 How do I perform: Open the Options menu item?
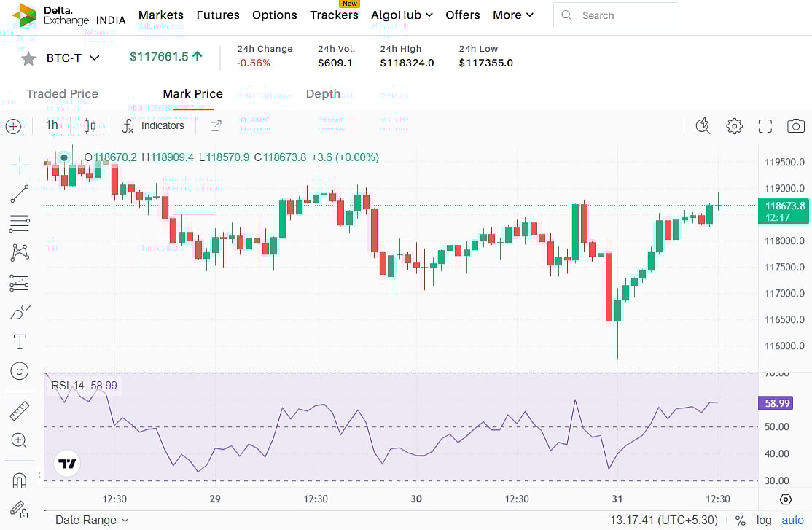tap(274, 15)
